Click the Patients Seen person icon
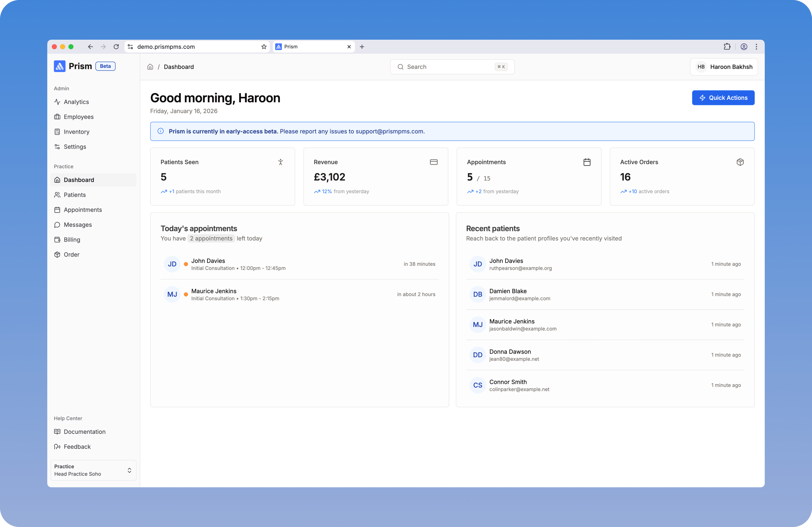812x527 pixels. pyautogui.click(x=281, y=162)
